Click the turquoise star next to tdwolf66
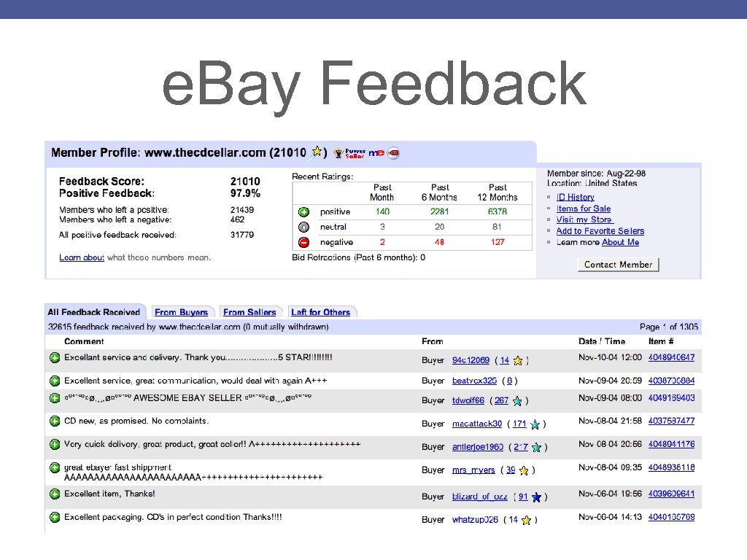 517,402
